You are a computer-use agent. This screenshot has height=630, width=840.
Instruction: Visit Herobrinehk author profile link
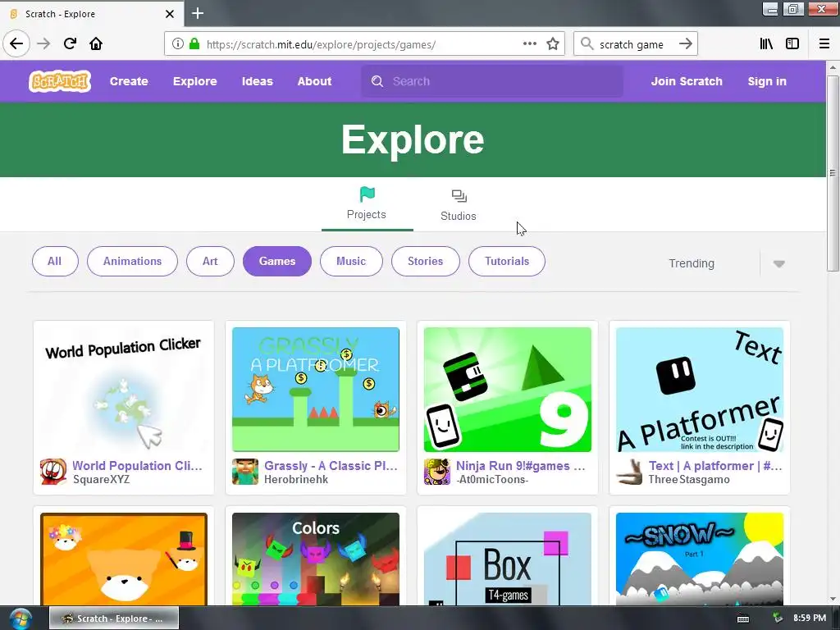point(296,479)
